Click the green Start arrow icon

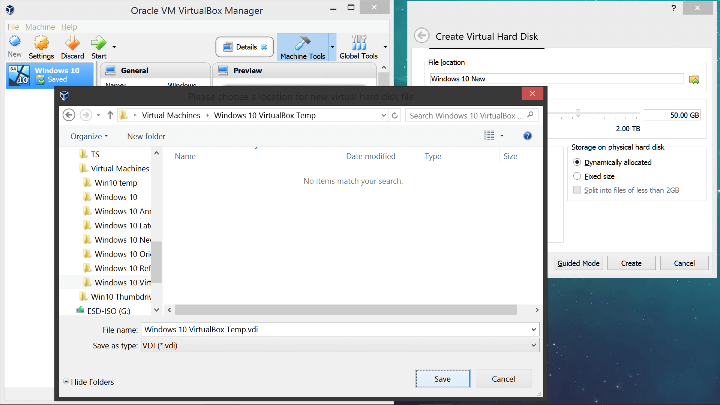(98, 43)
